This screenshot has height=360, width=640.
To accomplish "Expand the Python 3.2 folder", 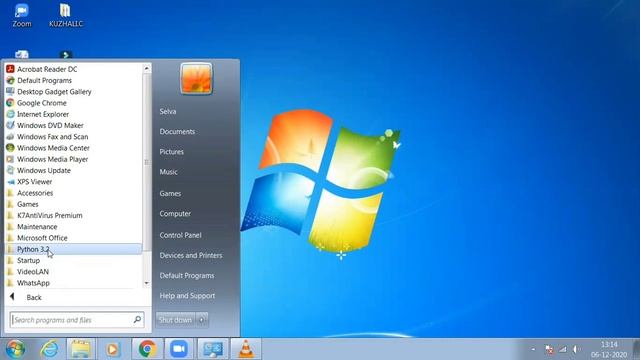I will tap(73, 249).
